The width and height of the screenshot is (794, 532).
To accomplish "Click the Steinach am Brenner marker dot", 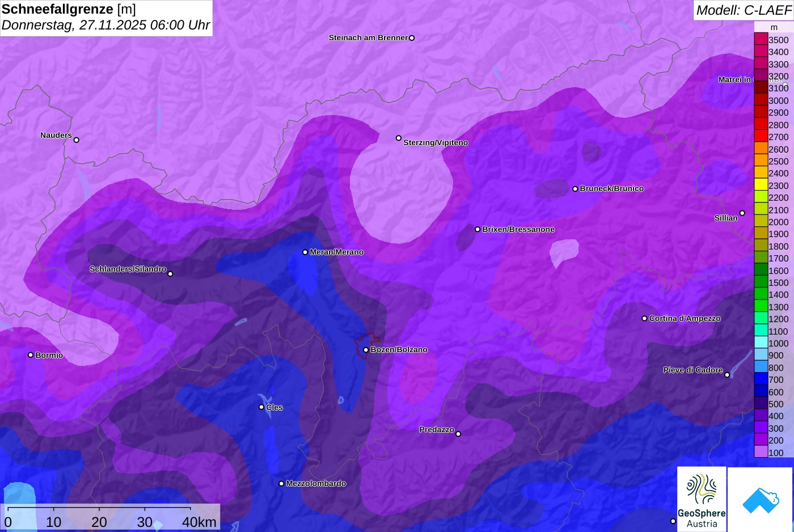I will (412, 38).
